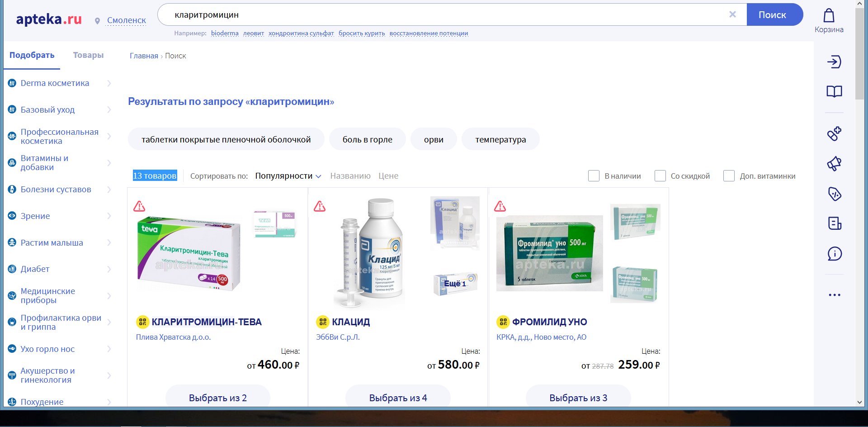Click the Поиск search button
Image resolution: width=868 pixels, height=427 pixels.
pyautogui.click(x=774, y=14)
